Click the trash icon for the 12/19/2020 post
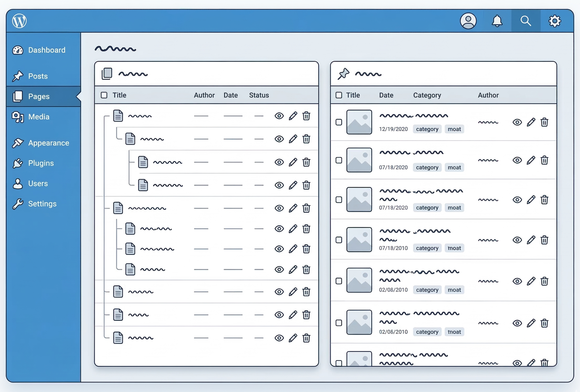 pyautogui.click(x=544, y=122)
